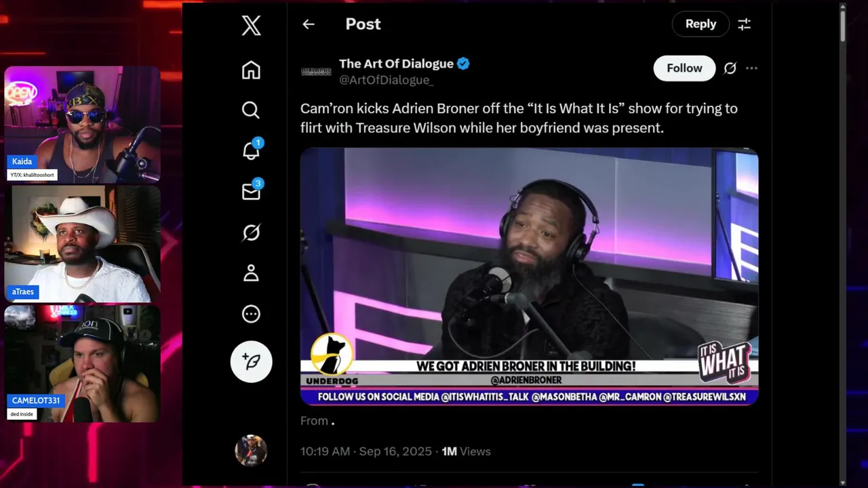Go back with the arrow icon
Image resolution: width=868 pixels, height=488 pixels.
pyautogui.click(x=309, y=24)
